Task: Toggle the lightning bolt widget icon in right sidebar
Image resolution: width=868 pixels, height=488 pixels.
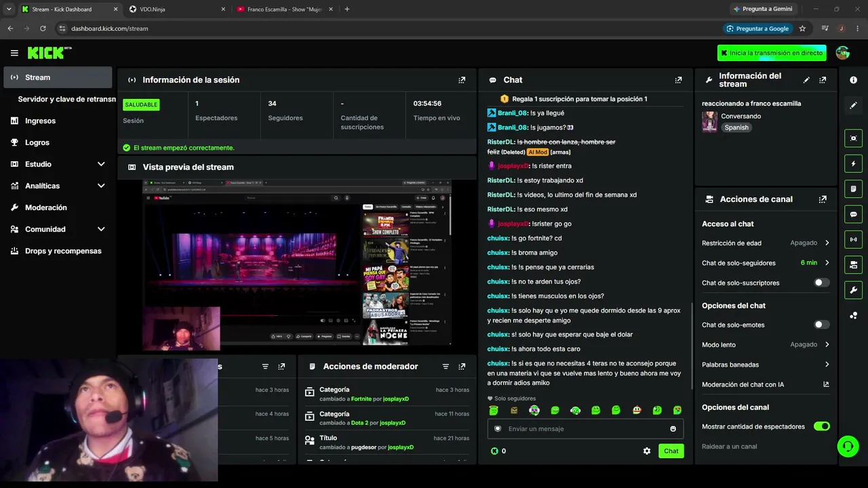Action: (853, 163)
